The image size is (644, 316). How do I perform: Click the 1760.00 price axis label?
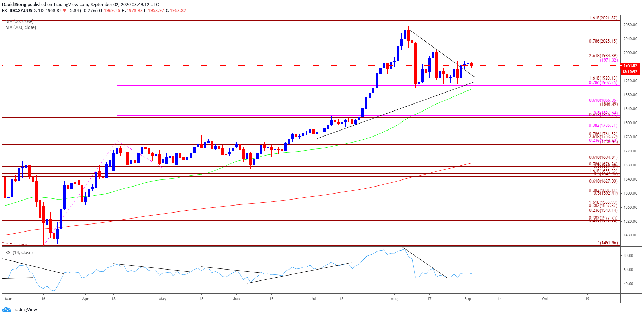[630, 137]
